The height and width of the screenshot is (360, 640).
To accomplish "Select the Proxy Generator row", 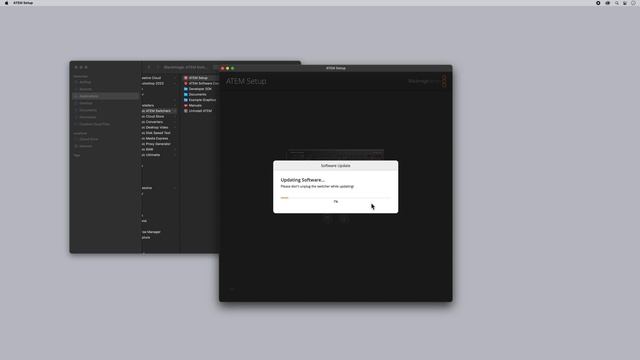I will 159,144.
